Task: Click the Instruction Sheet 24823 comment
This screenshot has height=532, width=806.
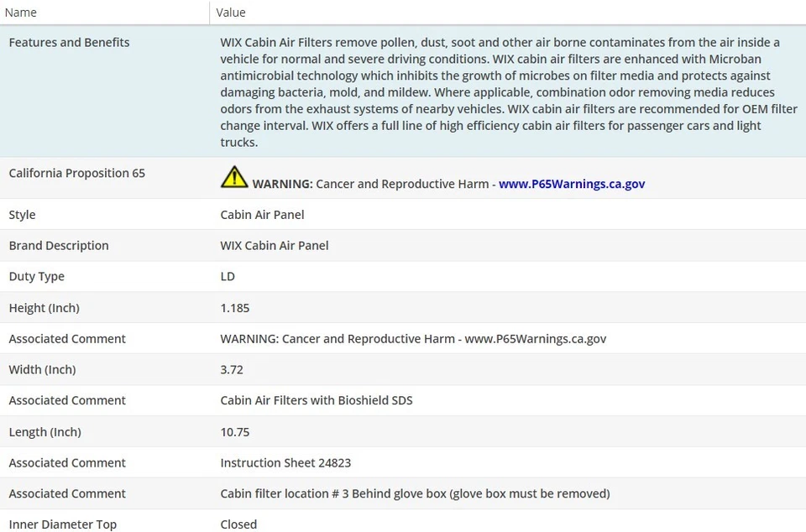Action: click(x=285, y=463)
